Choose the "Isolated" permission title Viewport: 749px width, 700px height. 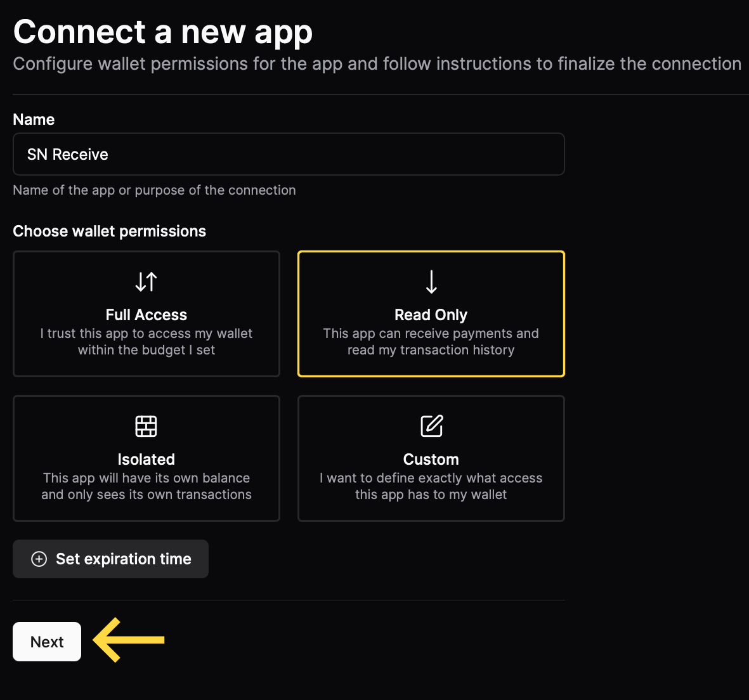[x=146, y=460]
